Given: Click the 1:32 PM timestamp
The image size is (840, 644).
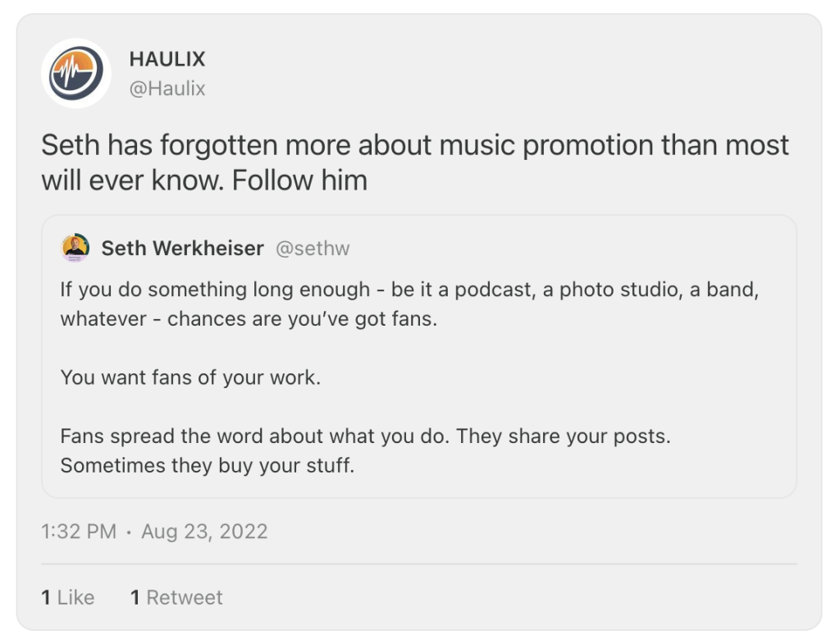Looking at the screenshot, I should click(79, 531).
